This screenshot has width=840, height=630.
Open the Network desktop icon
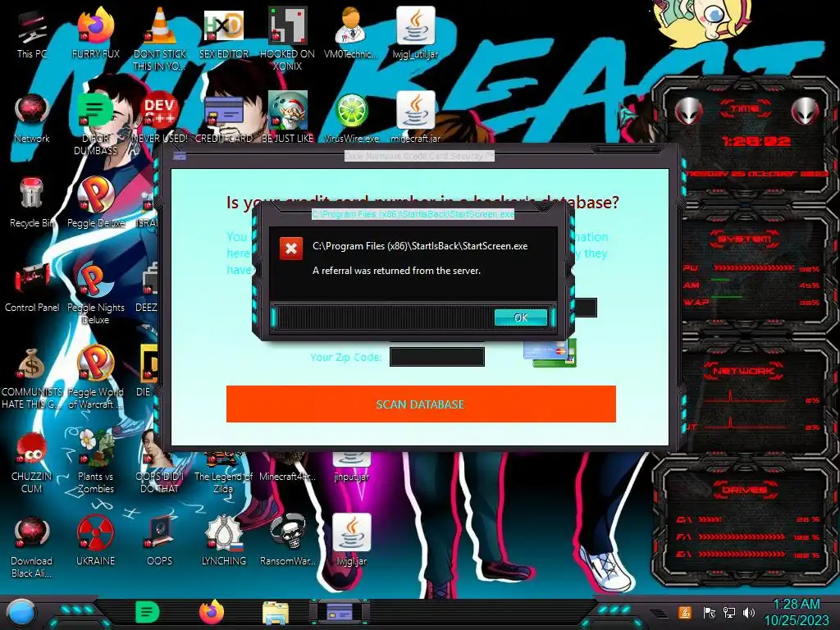click(x=32, y=118)
